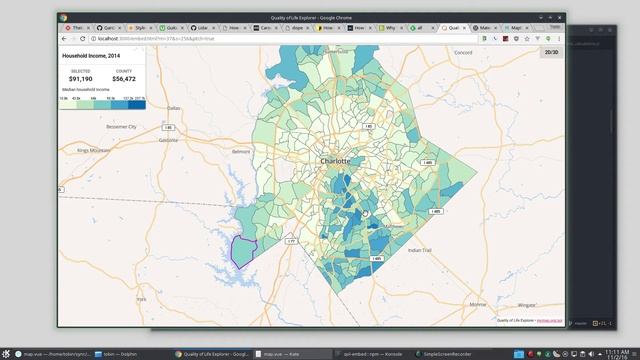The height and width of the screenshot is (360, 640).
Task: Open the 'Guid' browser tab
Action: click(x=171, y=28)
